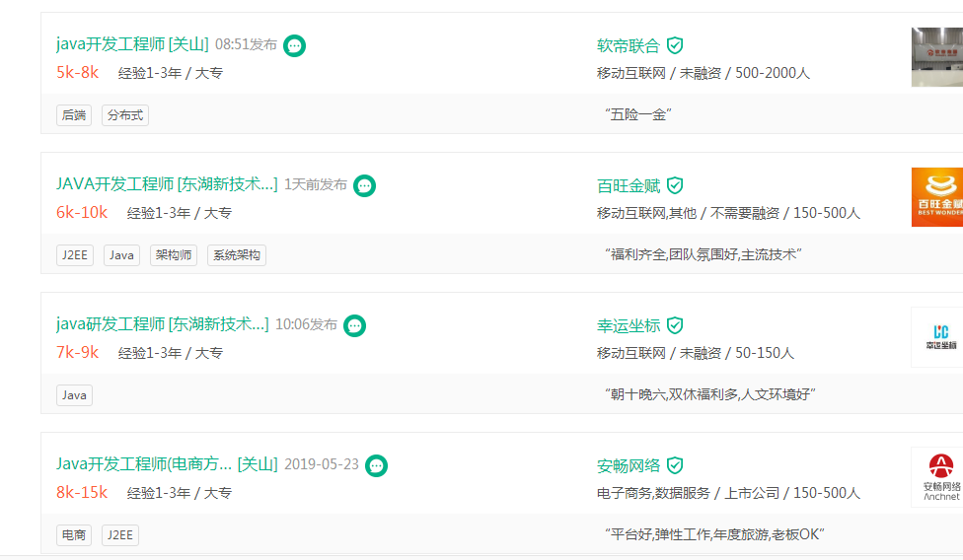Click company info 电子商务,数据服务 / 上市公司 / 150-500人
Viewport: 963px width, 560px height.
coord(728,493)
